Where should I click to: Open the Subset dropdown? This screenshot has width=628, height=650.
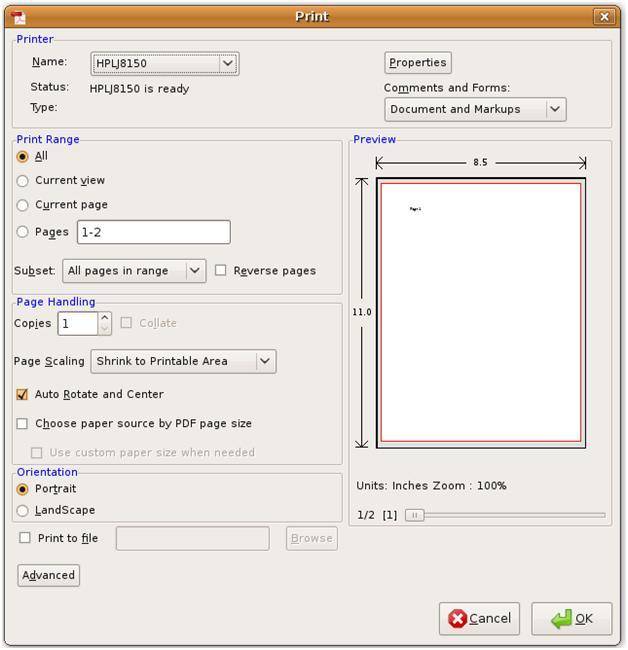(134, 271)
